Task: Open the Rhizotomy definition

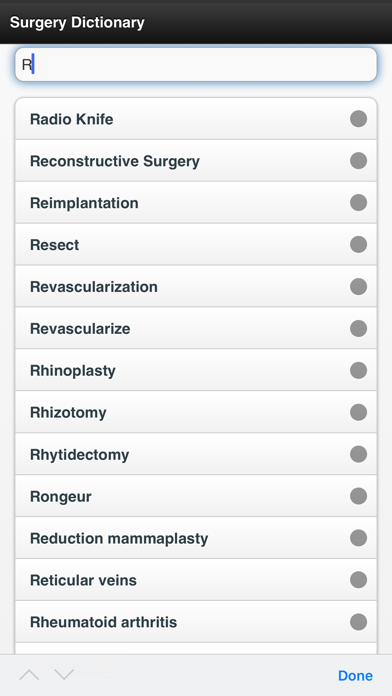Action: (196, 412)
